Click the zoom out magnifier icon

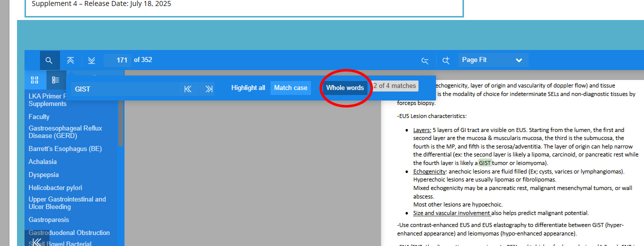tap(425, 60)
